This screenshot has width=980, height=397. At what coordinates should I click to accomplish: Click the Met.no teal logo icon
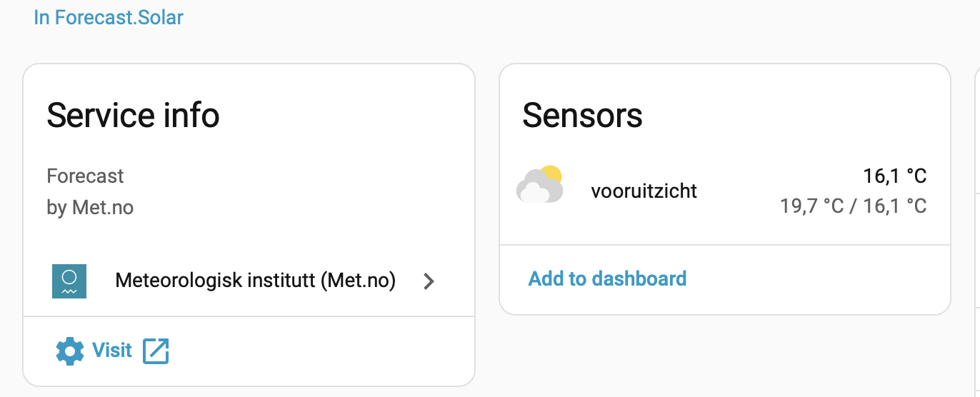[x=69, y=281]
